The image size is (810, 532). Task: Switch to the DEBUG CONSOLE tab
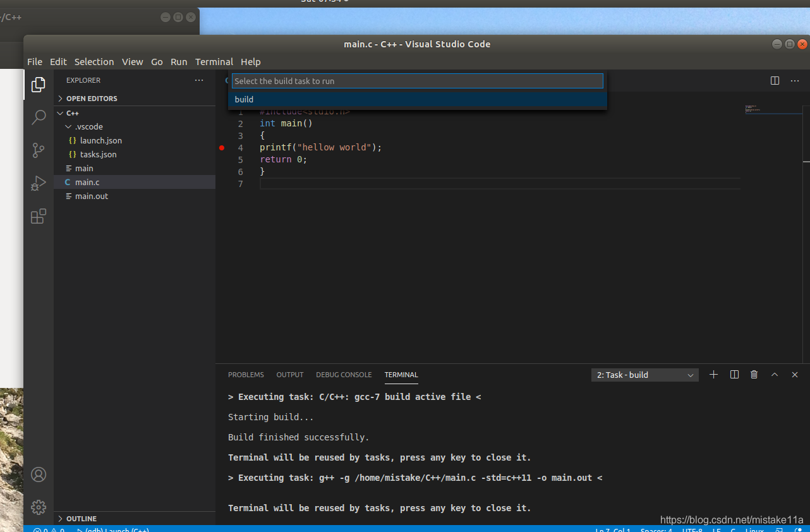pyautogui.click(x=344, y=375)
